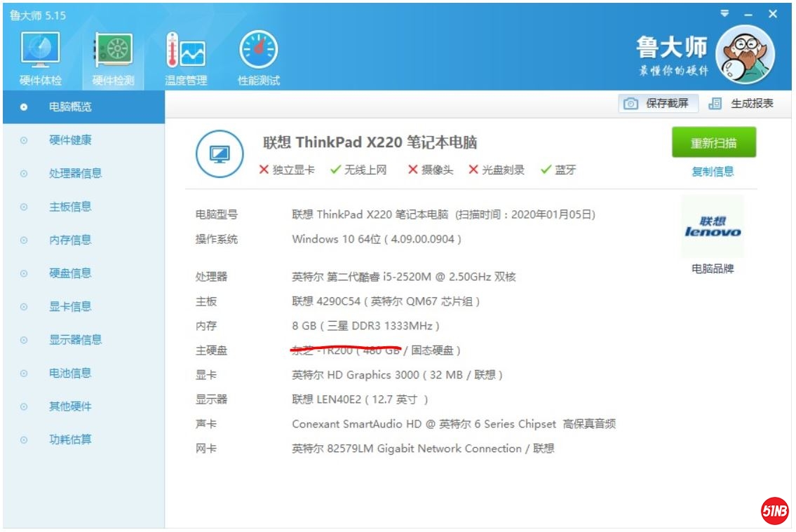
Task: Click the 鲁大师 mascot avatar
Action: (x=746, y=54)
